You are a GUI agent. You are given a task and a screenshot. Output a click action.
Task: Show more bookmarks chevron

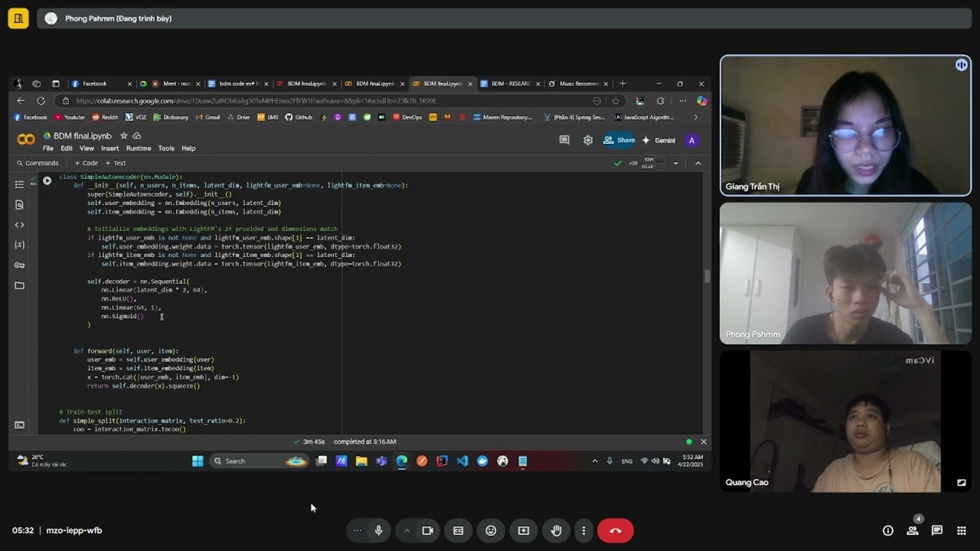pos(695,117)
